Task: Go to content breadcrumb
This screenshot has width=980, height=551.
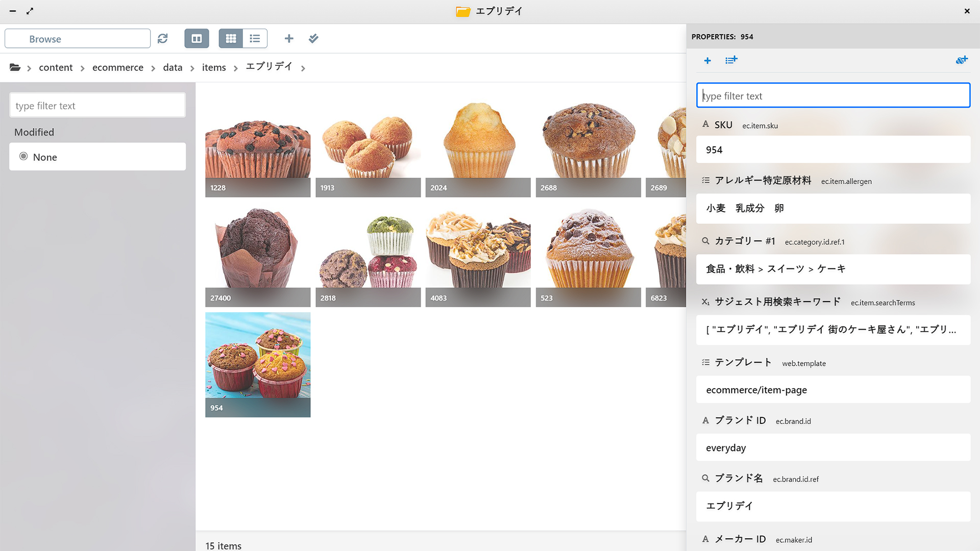Action: (56, 67)
